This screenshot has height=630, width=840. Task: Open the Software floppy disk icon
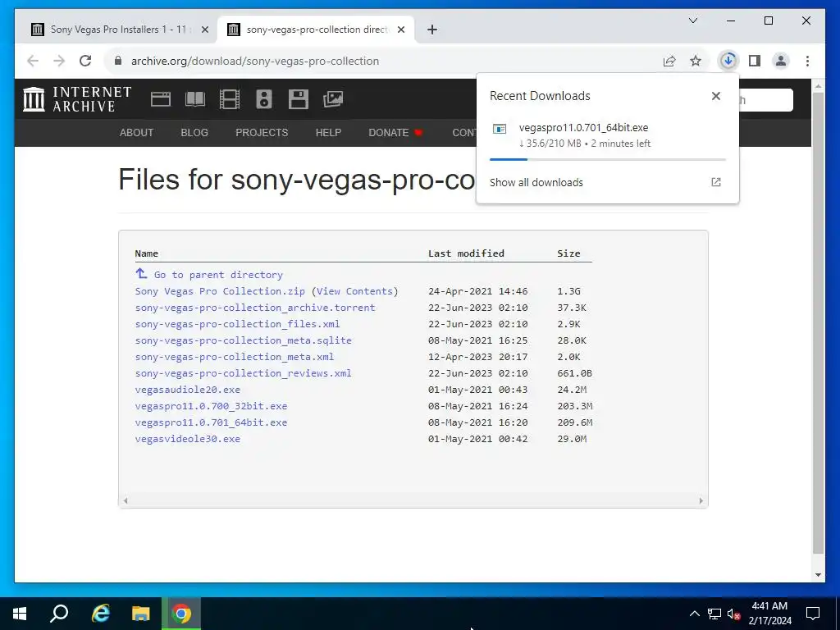[299, 99]
